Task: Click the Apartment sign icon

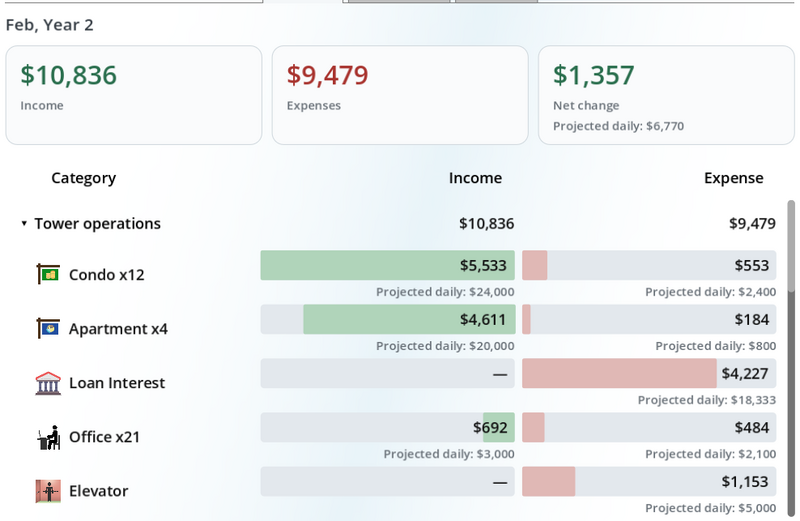Action: coord(48,328)
